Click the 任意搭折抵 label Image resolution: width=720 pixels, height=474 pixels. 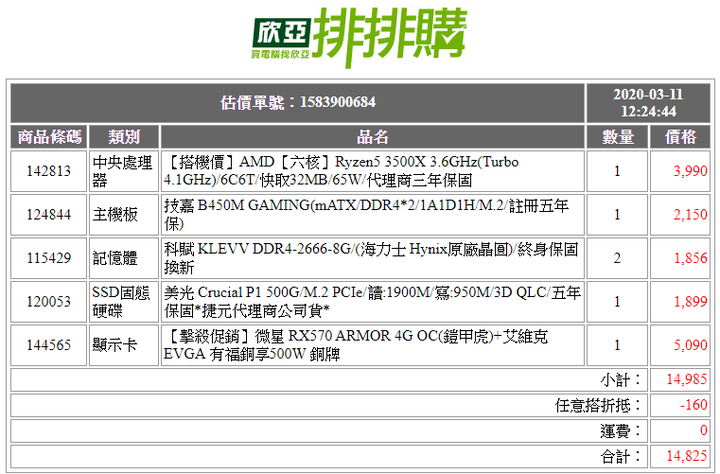click(x=598, y=406)
